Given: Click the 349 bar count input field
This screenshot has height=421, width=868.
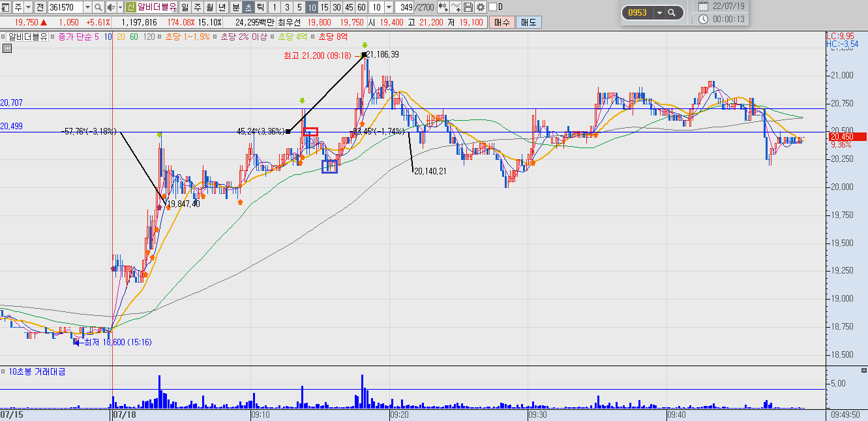Looking at the screenshot, I should click(x=404, y=7).
